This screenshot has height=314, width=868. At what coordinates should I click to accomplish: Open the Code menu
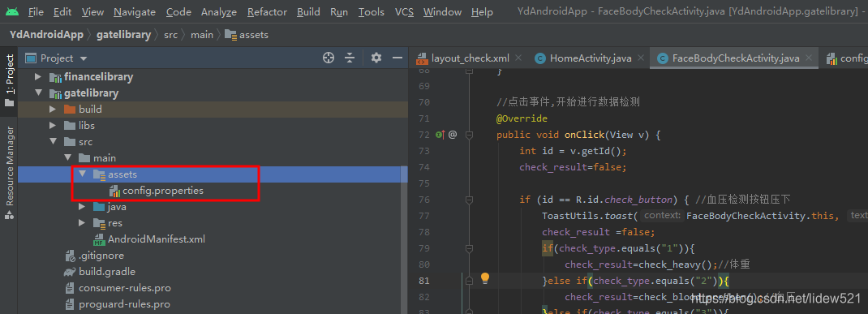pyautogui.click(x=178, y=11)
